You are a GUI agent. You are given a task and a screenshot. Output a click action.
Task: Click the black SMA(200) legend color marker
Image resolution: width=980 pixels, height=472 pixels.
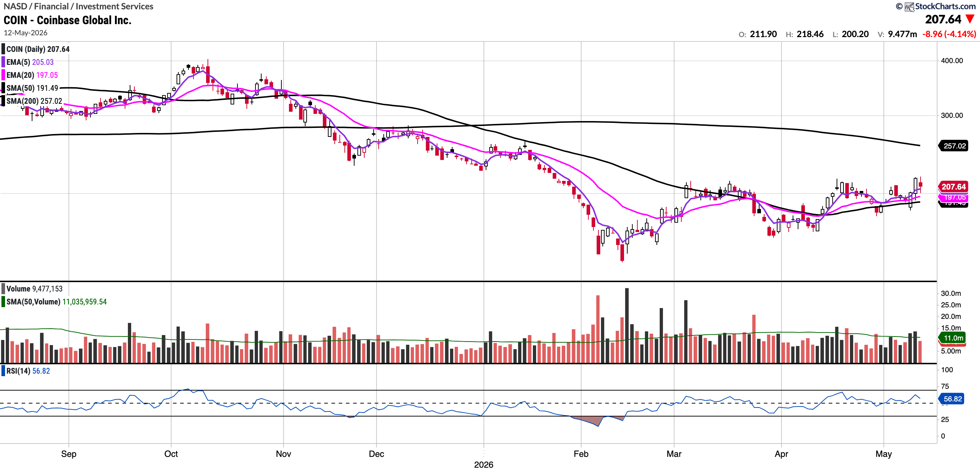[x=4, y=101]
